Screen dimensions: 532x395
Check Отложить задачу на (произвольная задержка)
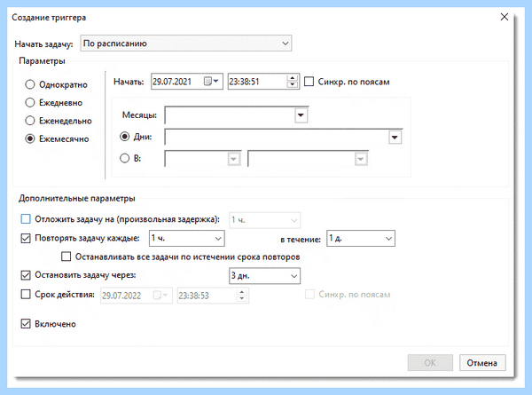pos(26,218)
